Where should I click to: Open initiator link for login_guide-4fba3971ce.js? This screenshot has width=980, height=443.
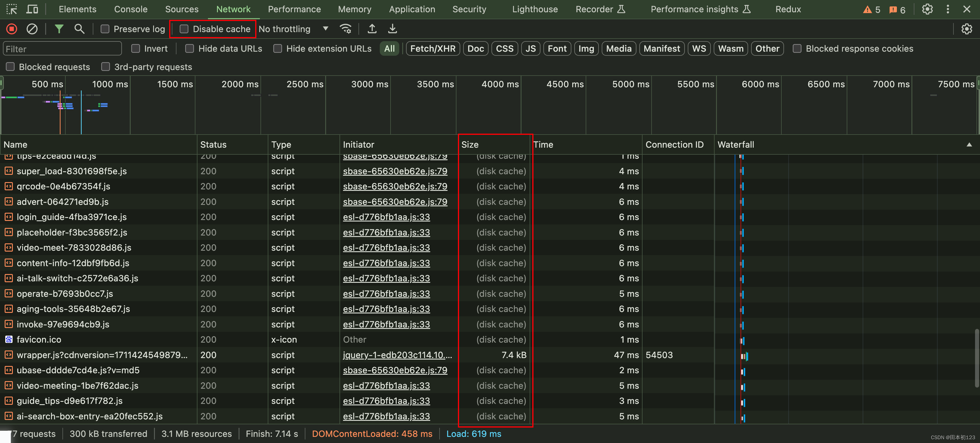pyautogui.click(x=386, y=217)
